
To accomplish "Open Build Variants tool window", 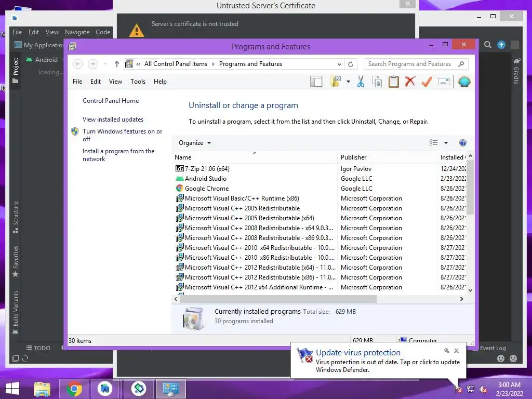I will [x=16, y=312].
